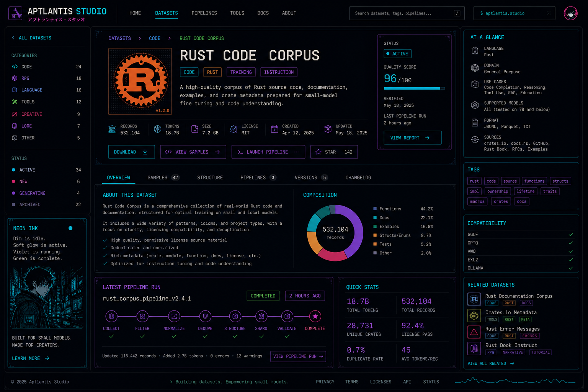Click the FILTER pipeline stage icon
The height and width of the screenshot is (392, 588).
tap(142, 316)
